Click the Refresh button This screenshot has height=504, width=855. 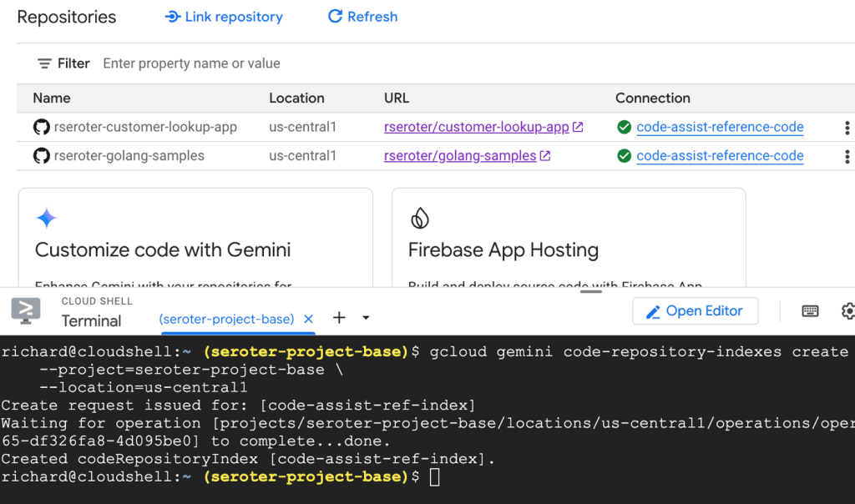(x=362, y=17)
